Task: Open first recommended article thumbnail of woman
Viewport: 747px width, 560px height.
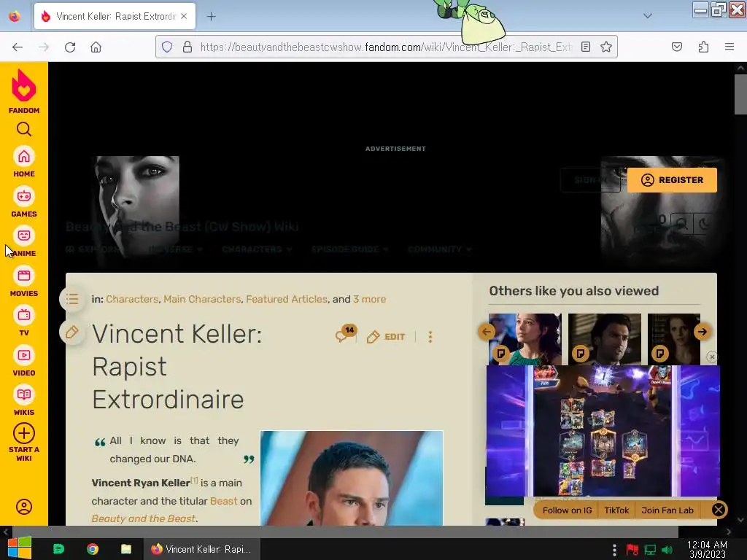Action: point(525,339)
